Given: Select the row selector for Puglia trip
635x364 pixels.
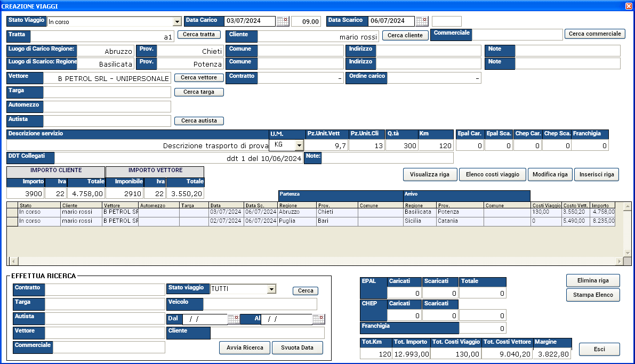Looking at the screenshot, I should point(12,221).
